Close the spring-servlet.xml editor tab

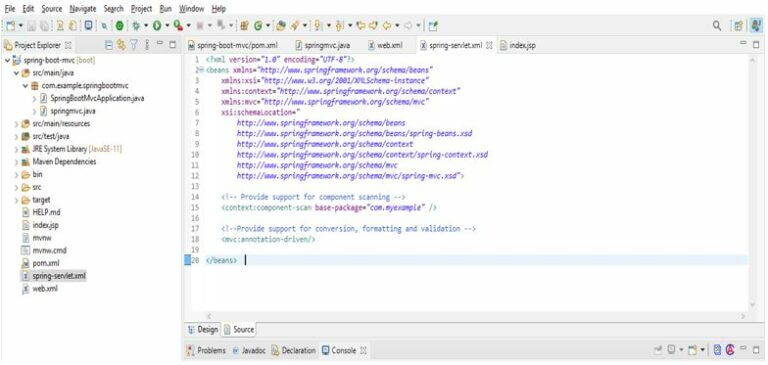(489, 45)
